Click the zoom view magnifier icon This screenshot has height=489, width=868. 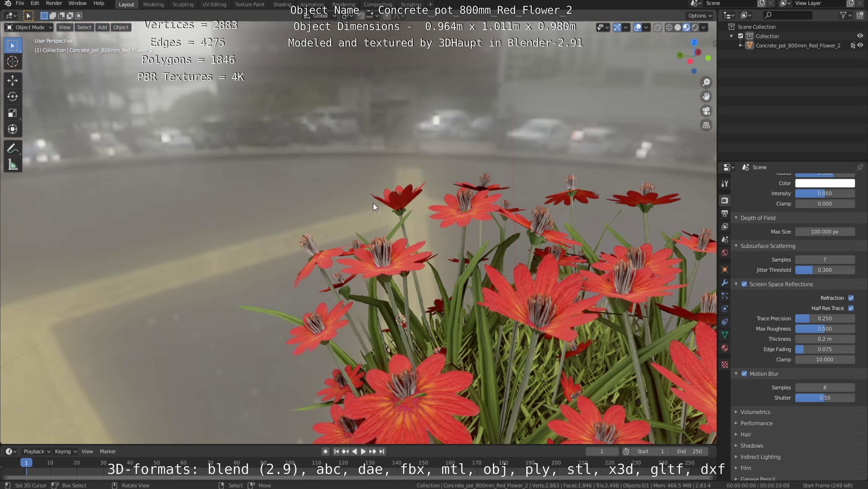coord(706,82)
